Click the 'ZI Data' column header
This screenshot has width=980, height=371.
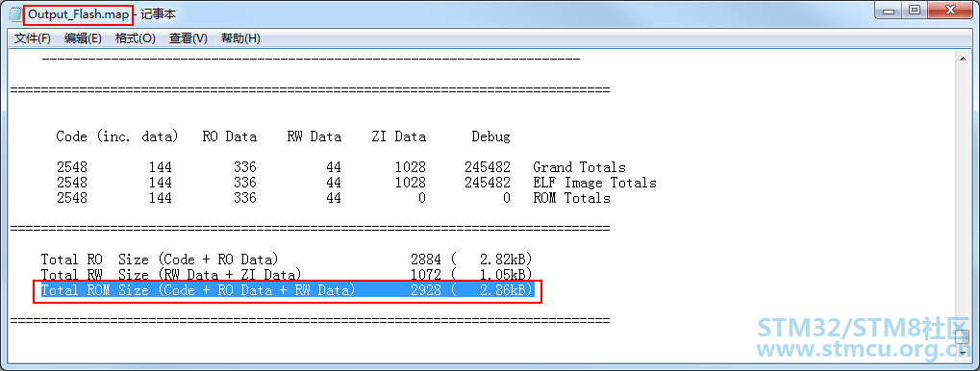pos(399,136)
